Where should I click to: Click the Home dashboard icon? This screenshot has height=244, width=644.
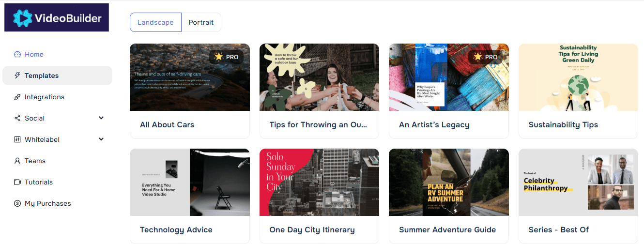click(x=17, y=54)
